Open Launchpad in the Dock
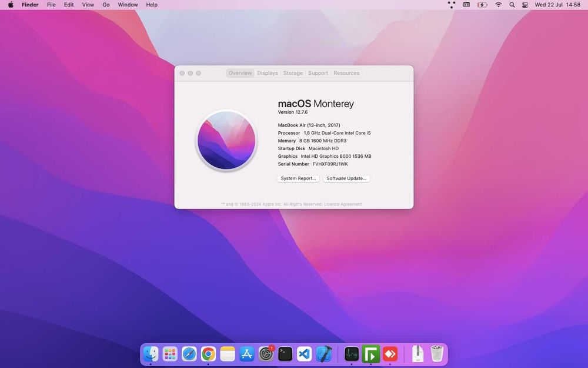The image size is (588, 368). (170, 354)
